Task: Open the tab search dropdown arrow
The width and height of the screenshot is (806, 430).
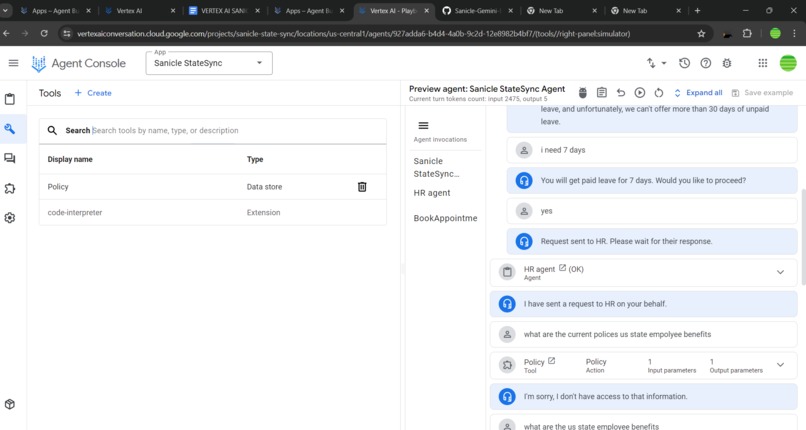Action: click(5, 11)
